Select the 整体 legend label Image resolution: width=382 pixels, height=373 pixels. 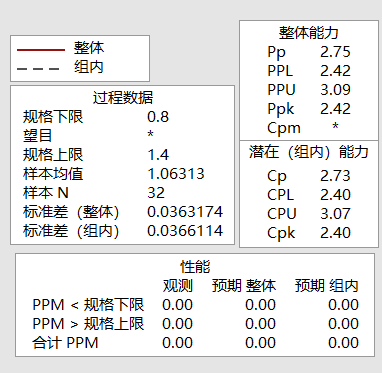coord(89,48)
